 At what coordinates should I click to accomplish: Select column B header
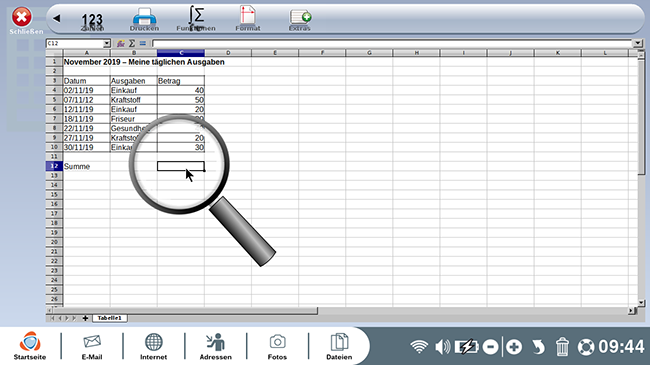coord(134,53)
